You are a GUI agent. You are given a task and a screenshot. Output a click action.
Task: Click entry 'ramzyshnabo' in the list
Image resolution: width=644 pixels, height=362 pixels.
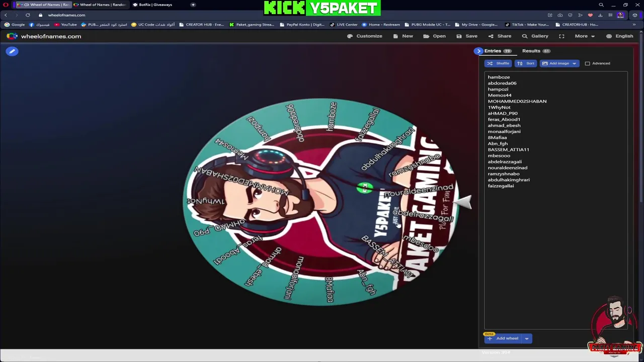[x=504, y=173]
